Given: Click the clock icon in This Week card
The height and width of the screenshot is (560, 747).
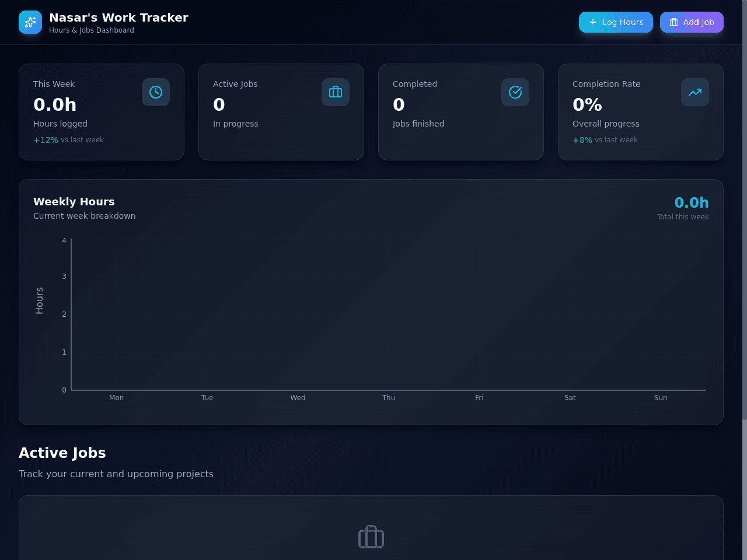Looking at the screenshot, I should pyautogui.click(x=156, y=92).
